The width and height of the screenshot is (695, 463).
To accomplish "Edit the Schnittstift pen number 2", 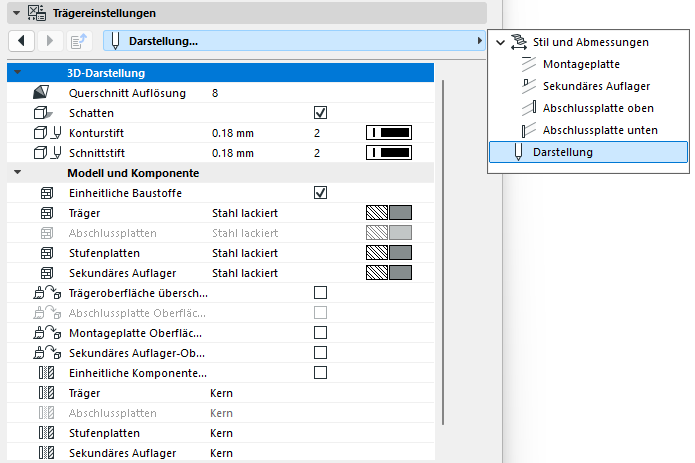I will (317, 153).
